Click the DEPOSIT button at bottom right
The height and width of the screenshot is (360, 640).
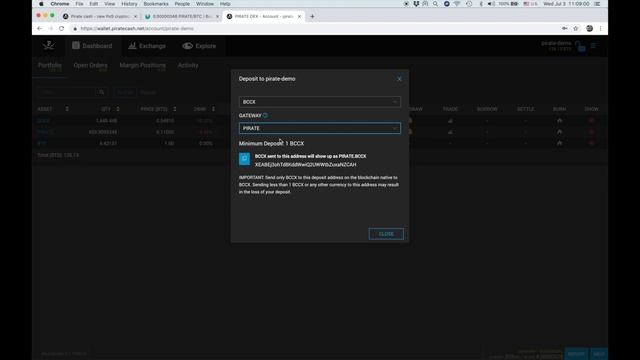point(576,354)
